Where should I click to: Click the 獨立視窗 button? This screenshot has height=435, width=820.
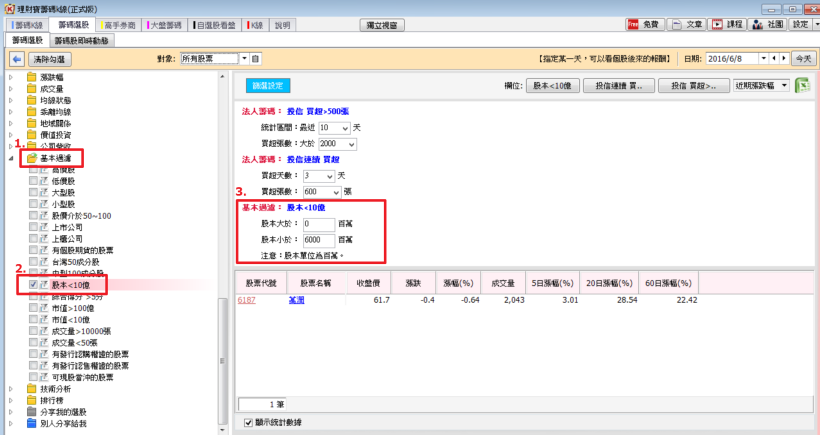[382, 25]
